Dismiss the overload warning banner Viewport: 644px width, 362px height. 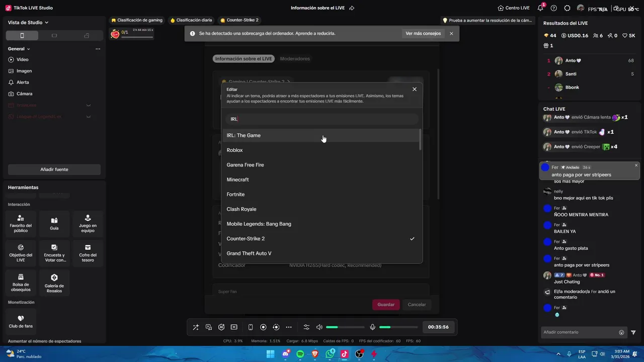click(x=451, y=34)
